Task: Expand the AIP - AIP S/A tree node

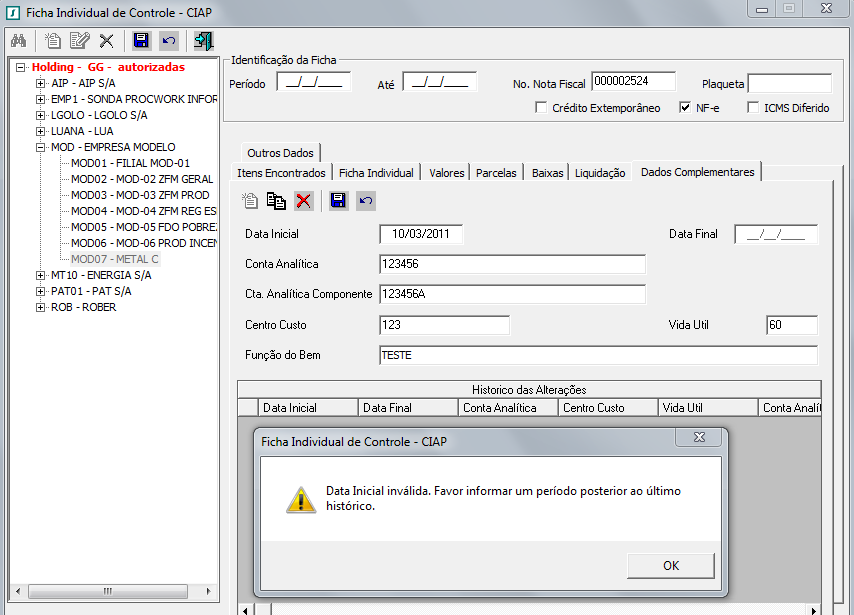Action: tap(40, 83)
